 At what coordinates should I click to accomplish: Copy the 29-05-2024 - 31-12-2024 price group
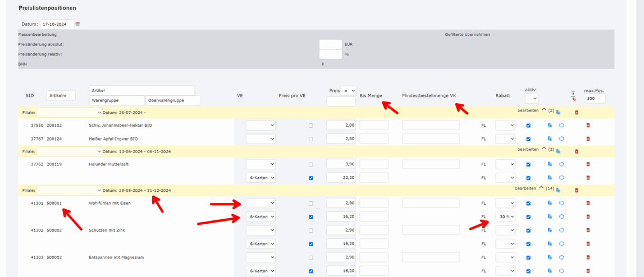(x=558, y=190)
